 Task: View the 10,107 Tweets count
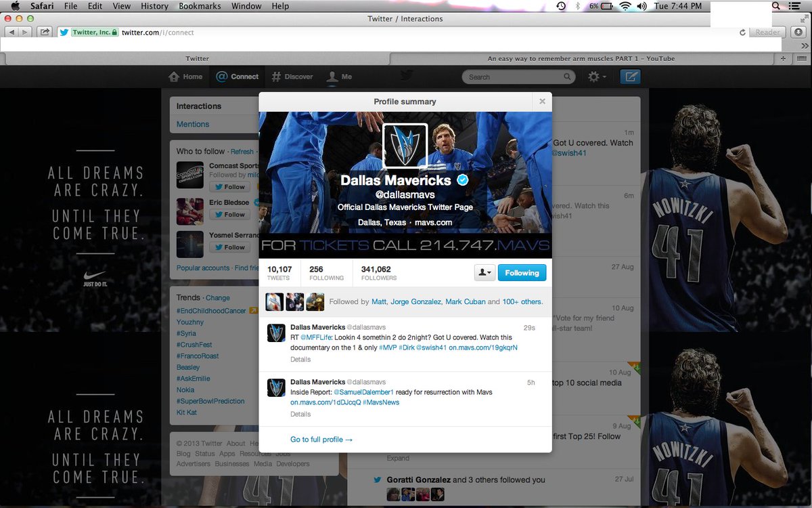(279, 273)
